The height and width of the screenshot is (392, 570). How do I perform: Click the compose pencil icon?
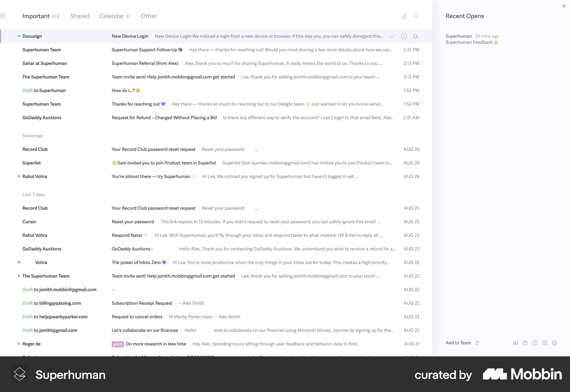tap(404, 16)
